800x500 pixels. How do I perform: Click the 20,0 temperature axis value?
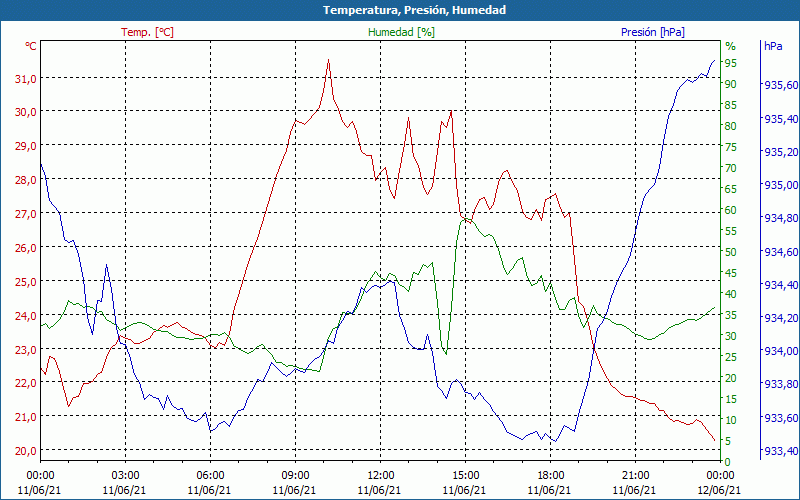[26, 451]
